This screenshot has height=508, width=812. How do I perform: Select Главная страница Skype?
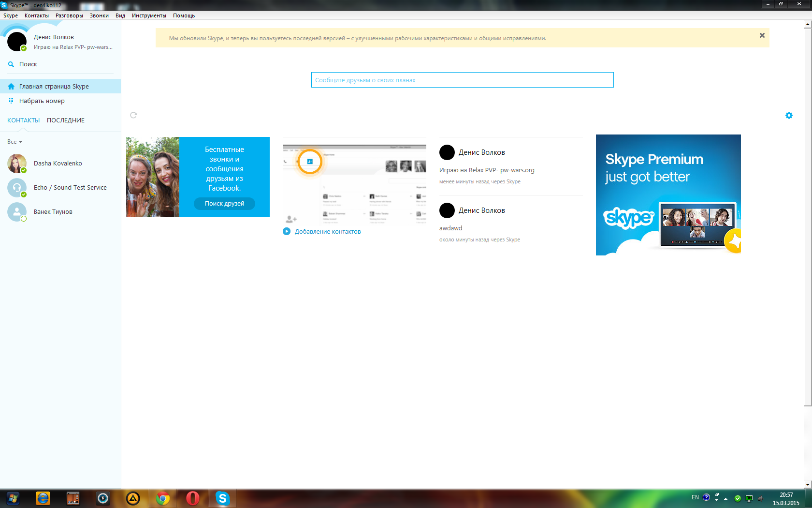pyautogui.click(x=60, y=87)
